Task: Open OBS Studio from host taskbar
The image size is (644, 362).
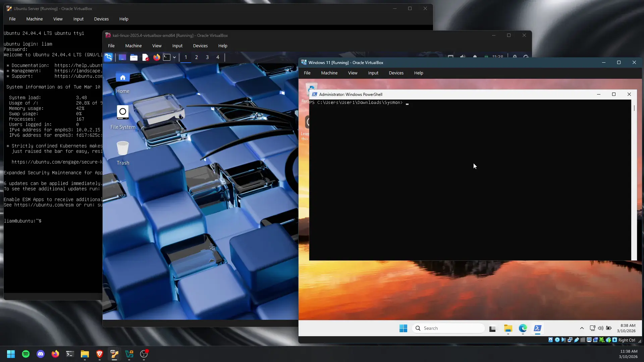Action: [144, 354]
